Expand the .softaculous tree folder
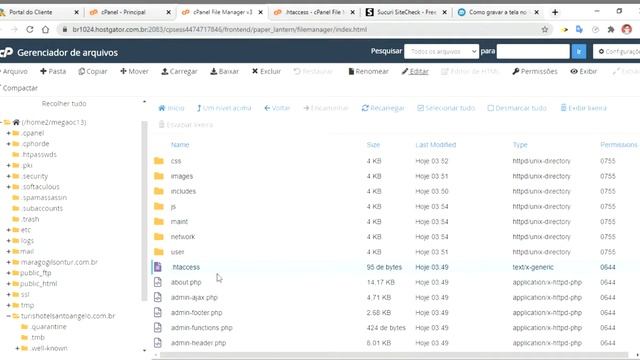 (x=8, y=187)
